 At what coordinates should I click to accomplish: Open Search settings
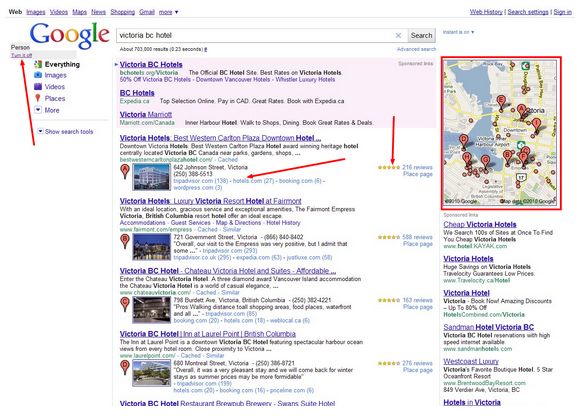pos(528,12)
